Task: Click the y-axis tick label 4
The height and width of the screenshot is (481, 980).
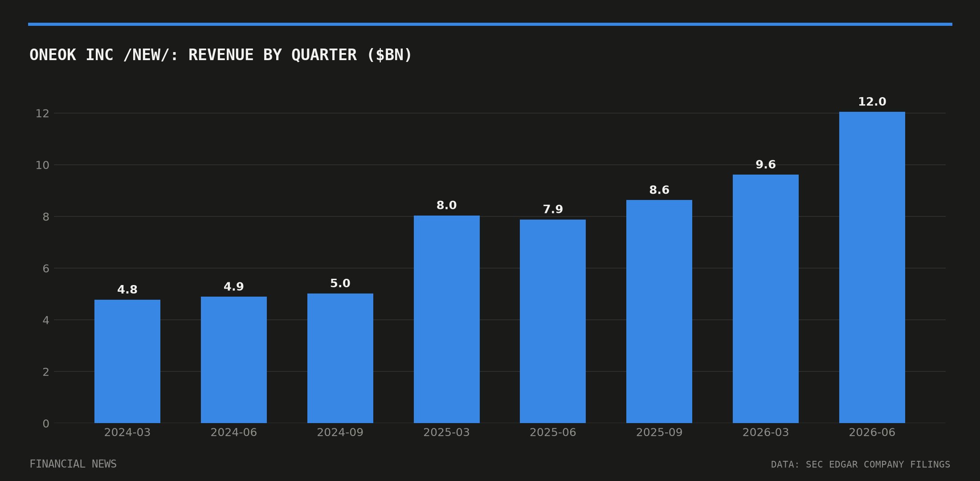Action: [46, 320]
